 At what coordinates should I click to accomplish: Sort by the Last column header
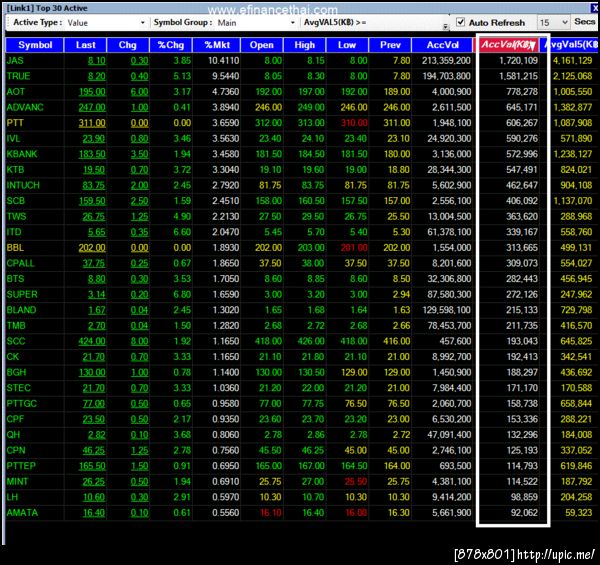(x=85, y=45)
